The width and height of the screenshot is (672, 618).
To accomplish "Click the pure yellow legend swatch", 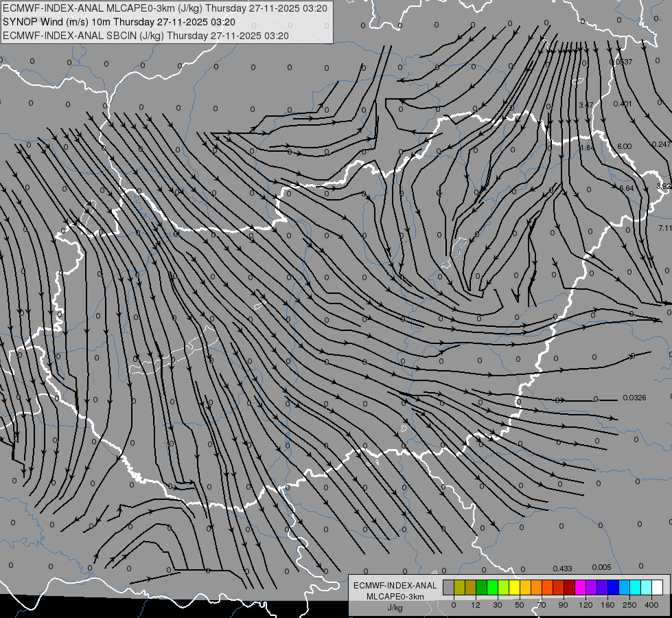I will 515,587.
